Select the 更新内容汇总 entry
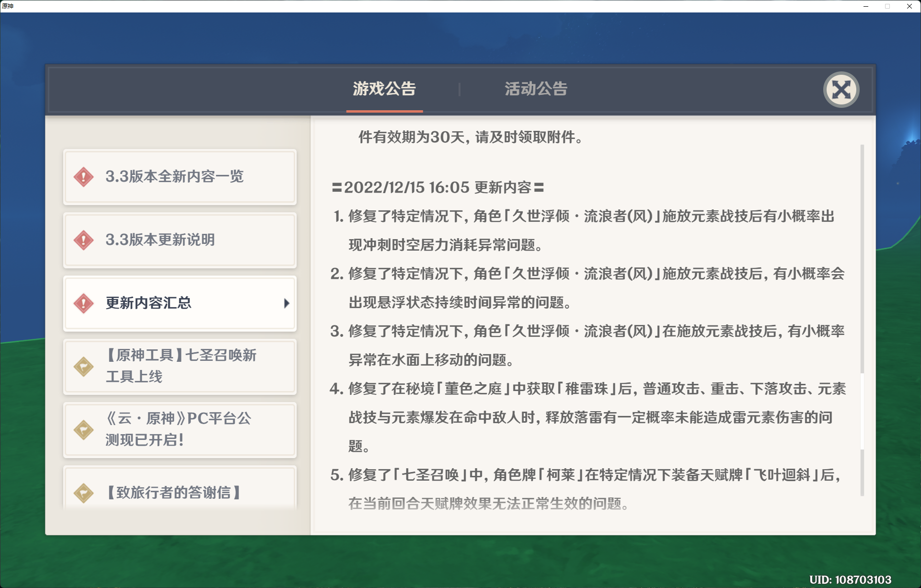The image size is (921, 588). coord(180,303)
